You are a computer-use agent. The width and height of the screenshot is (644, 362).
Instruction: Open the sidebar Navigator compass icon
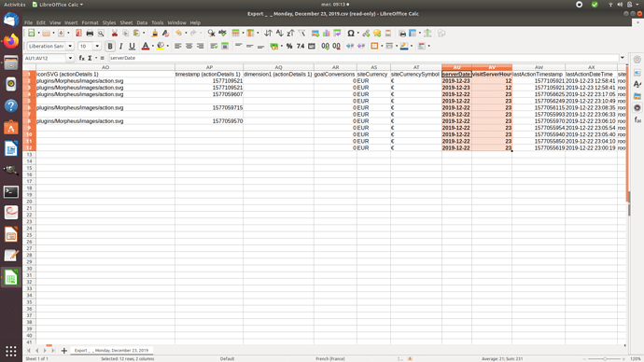(637, 107)
